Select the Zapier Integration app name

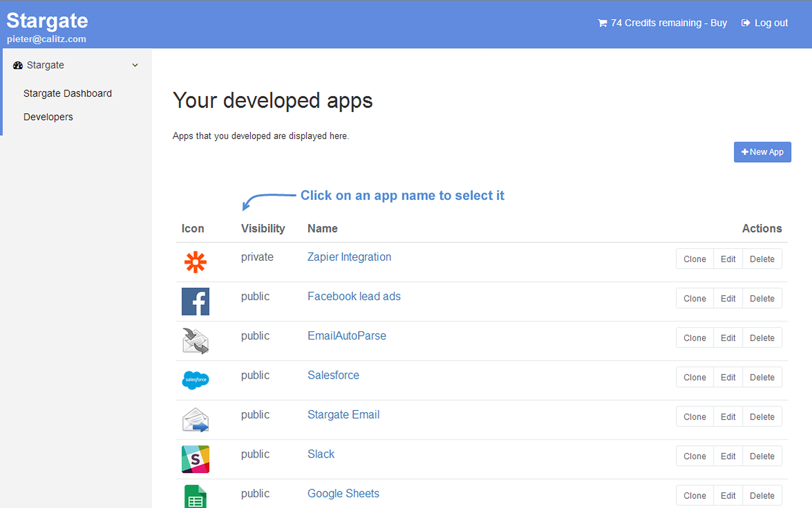[x=349, y=257]
